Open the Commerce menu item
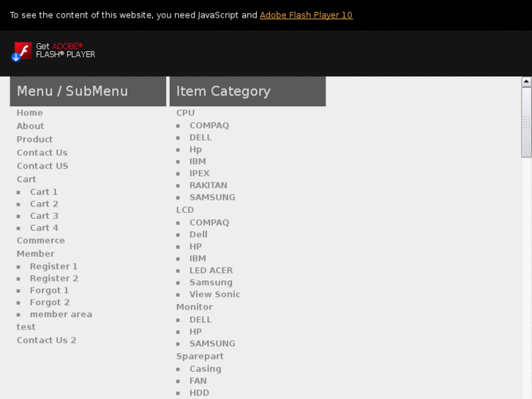Screen dimensions: 532x399 [x=41, y=240]
